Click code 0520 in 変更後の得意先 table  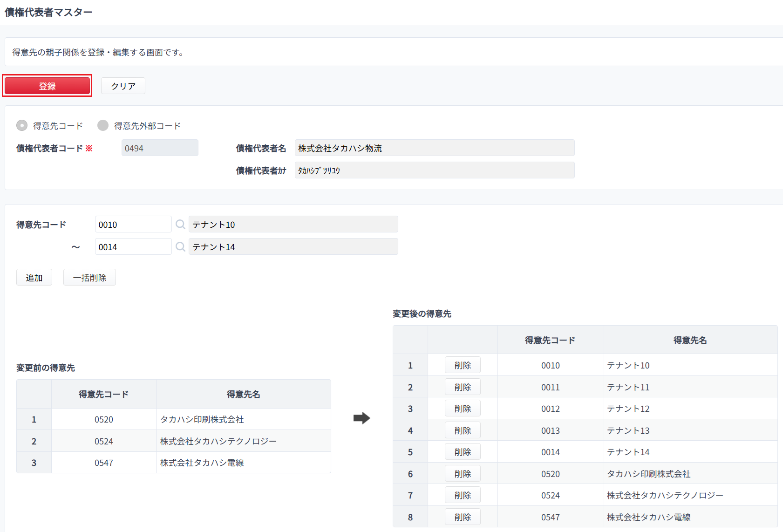[x=551, y=474]
